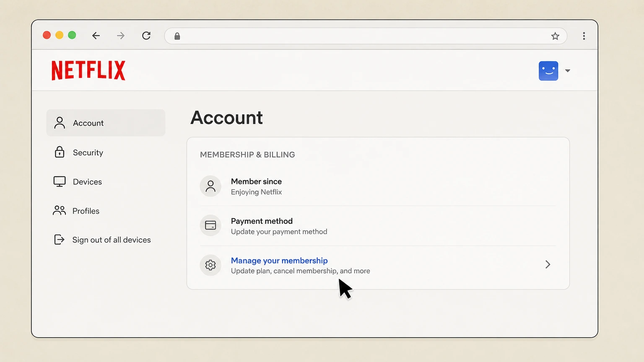The height and width of the screenshot is (362, 644).
Task: Close the window with the red button
Action: [47, 35]
